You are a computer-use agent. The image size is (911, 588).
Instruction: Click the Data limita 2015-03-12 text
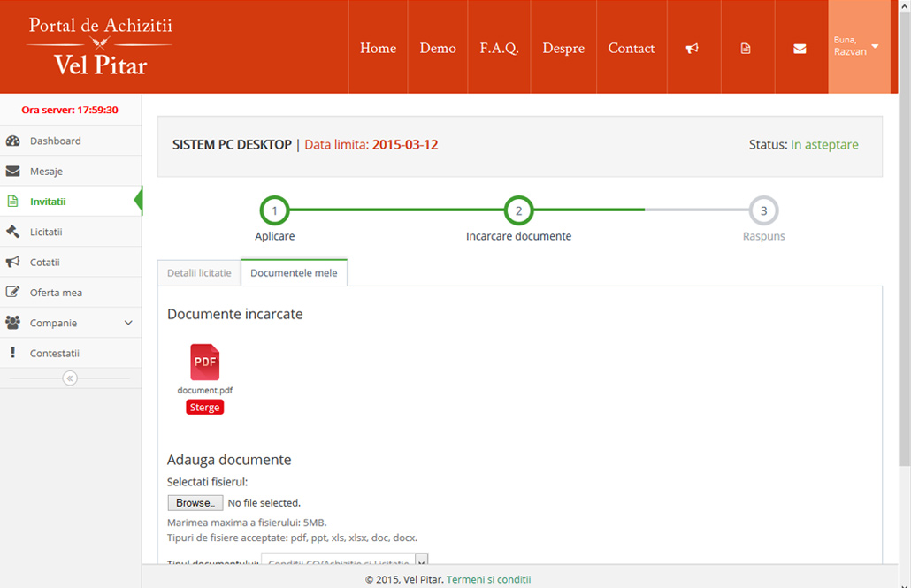[x=371, y=145]
